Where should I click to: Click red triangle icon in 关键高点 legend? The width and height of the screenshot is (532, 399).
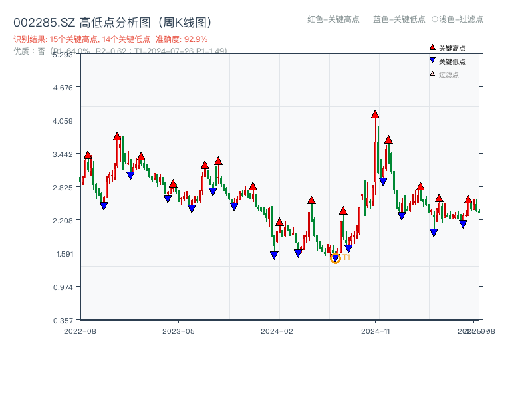[x=432, y=47]
